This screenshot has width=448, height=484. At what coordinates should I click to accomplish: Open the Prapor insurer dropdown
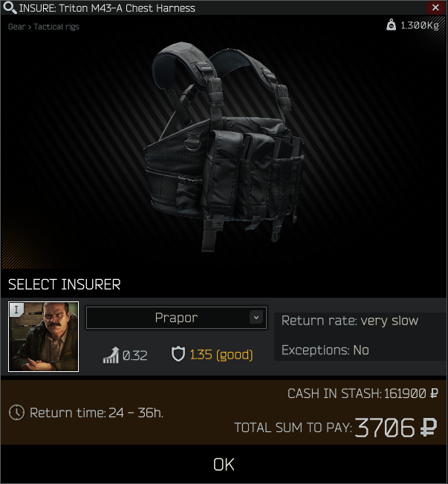176,318
